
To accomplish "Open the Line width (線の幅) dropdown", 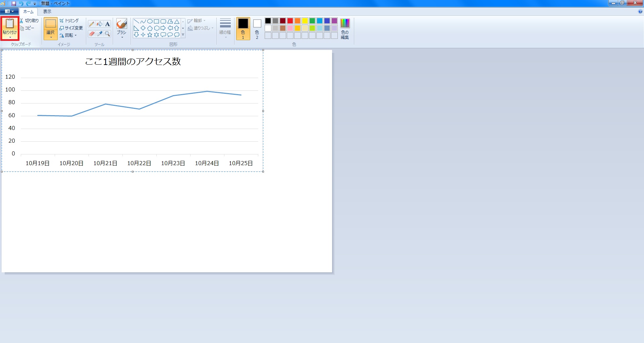I will coord(225,28).
